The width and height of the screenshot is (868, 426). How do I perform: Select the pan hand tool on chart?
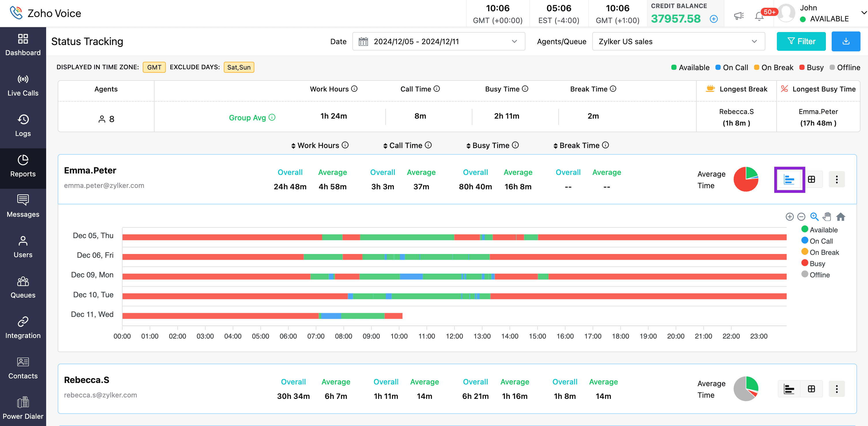click(x=826, y=216)
